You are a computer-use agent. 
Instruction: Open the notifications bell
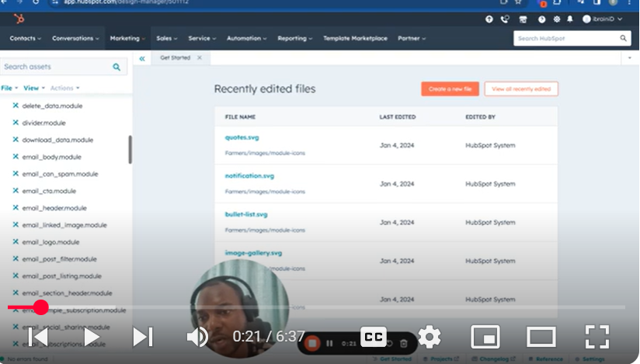coord(570,19)
